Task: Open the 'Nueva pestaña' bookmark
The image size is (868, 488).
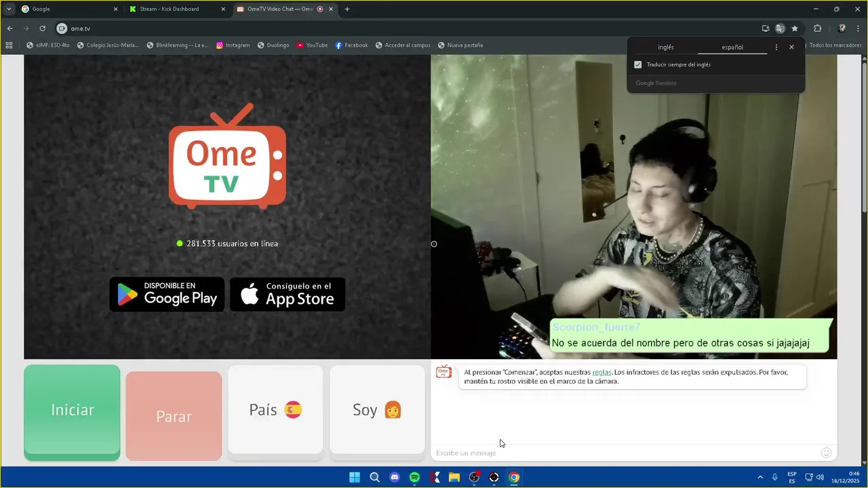Action: click(x=460, y=45)
